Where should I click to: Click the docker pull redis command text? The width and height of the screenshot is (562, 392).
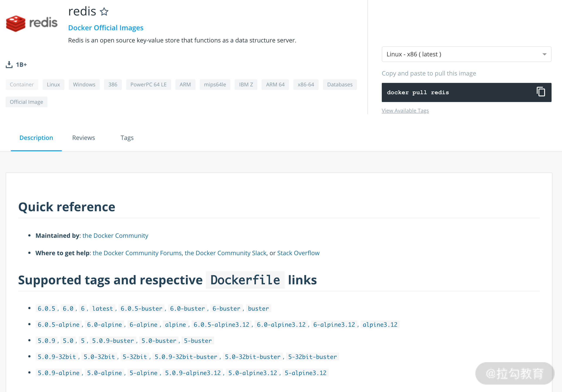coord(418,92)
